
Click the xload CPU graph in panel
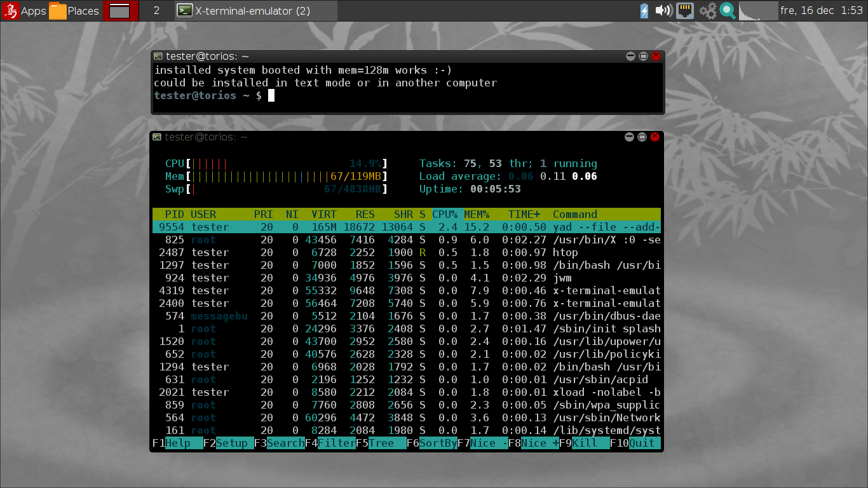(x=759, y=11)
